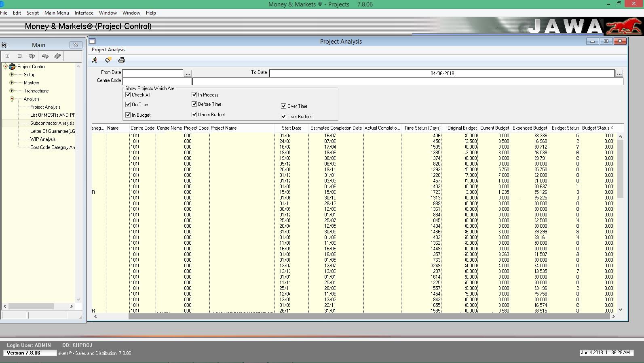Open WIP Analysis tree item

click(43, 139)
